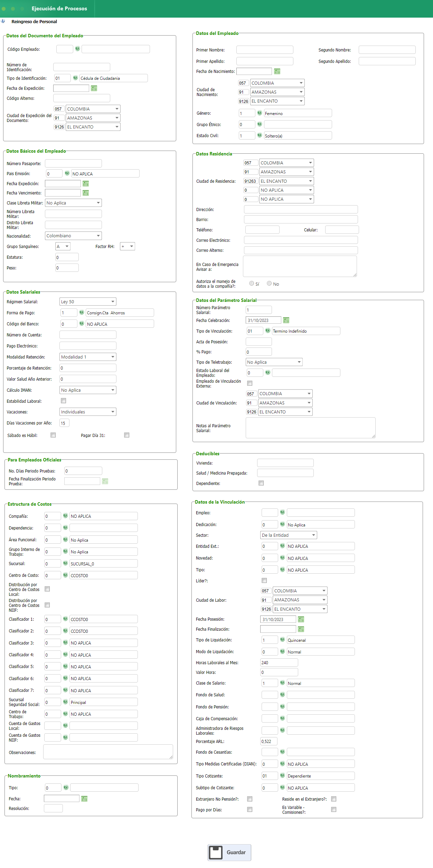Open calendar for passport Fecha Vencimiento

click(x=86, y=193)
